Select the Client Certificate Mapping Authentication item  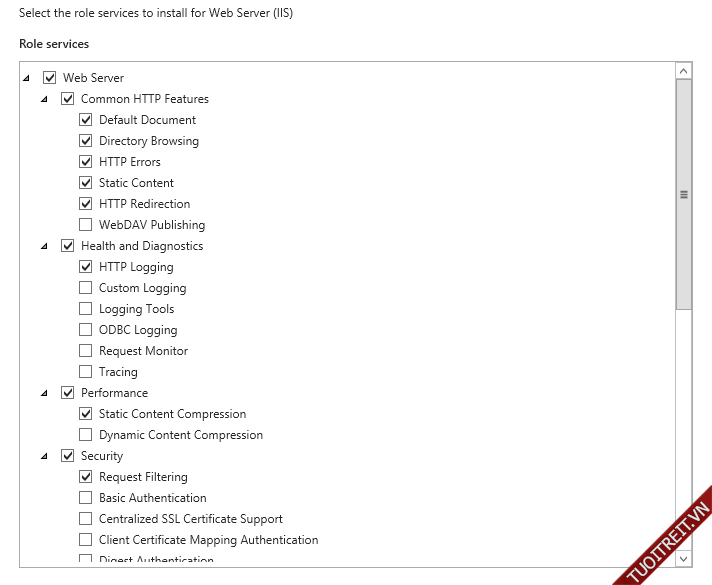[x=208, y=540]
